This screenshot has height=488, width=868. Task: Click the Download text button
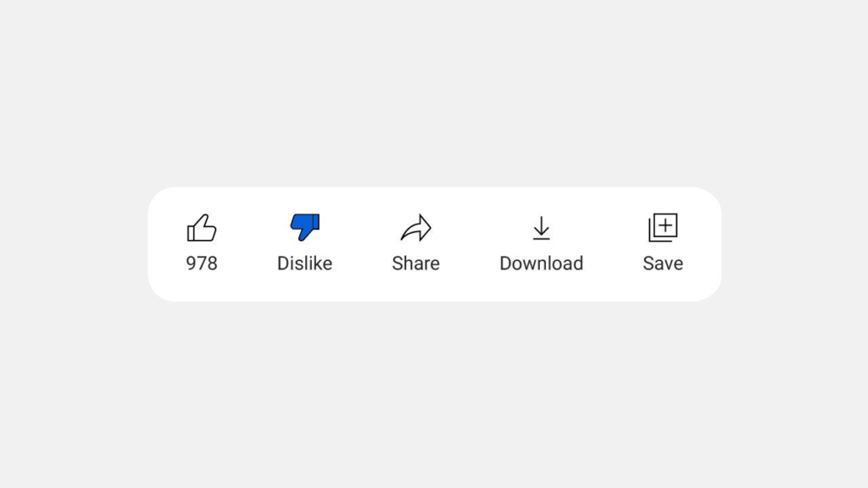(x=542, y=263)
